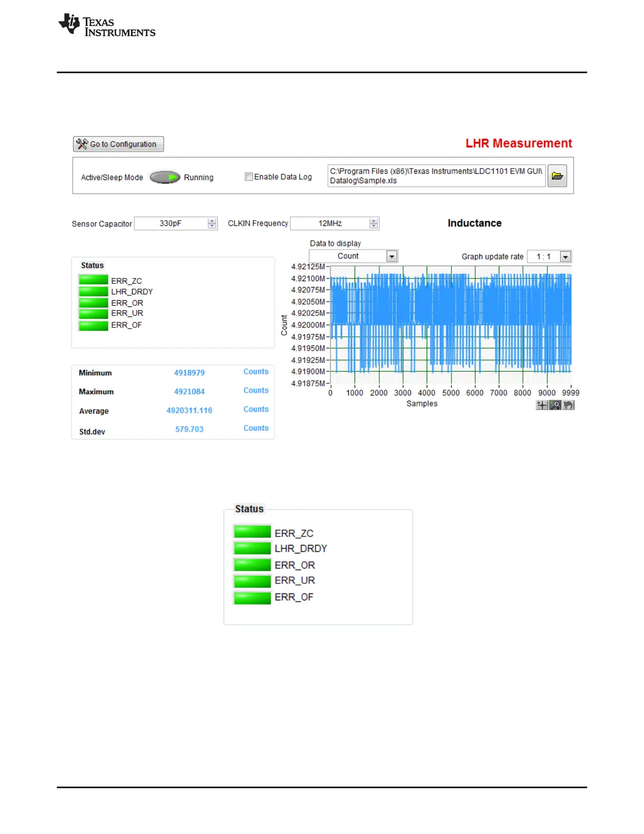Viewport: 644px width, 834px height.
Task: Click the ERR_UR green LED in enlarged Status panel
Action: tap(253, 581)
